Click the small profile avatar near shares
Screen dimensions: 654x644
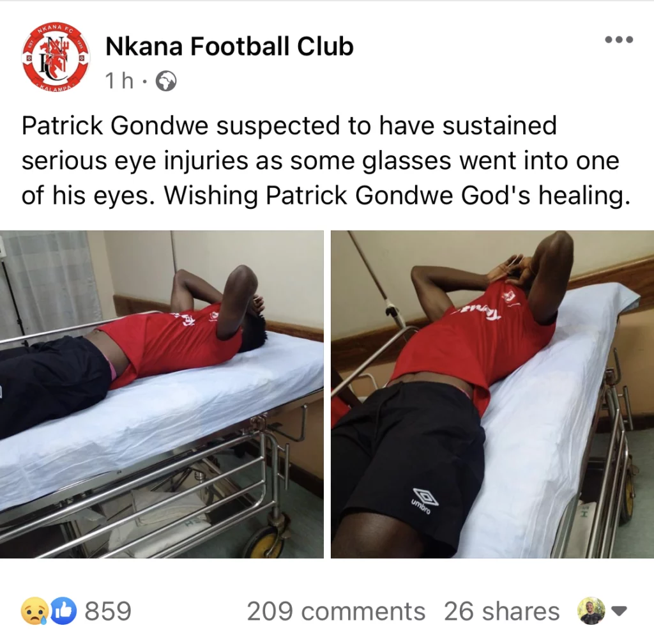(591, 611)
